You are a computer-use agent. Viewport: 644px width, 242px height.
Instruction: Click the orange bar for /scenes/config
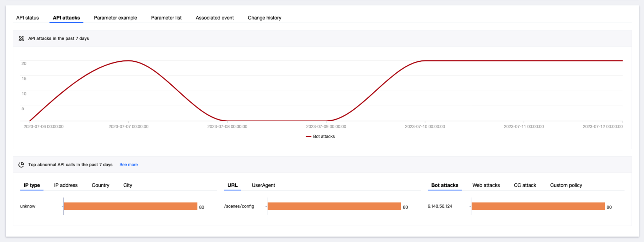point(334,206)
